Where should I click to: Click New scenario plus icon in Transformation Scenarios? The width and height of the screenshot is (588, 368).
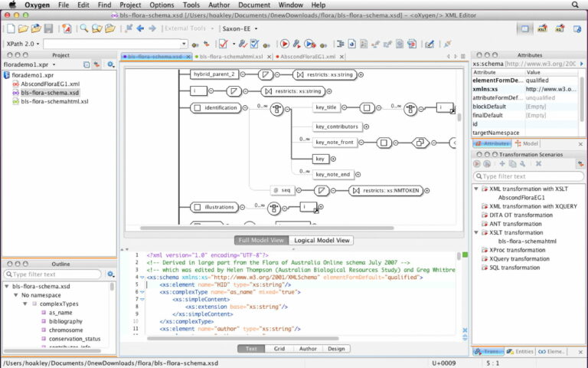click(502, 164)
